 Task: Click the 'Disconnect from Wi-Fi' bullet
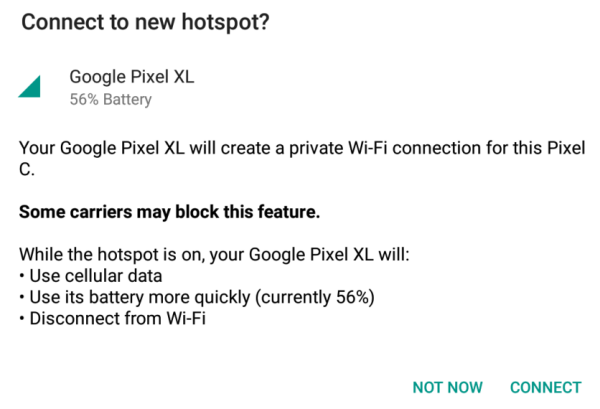tap(112, 318)
